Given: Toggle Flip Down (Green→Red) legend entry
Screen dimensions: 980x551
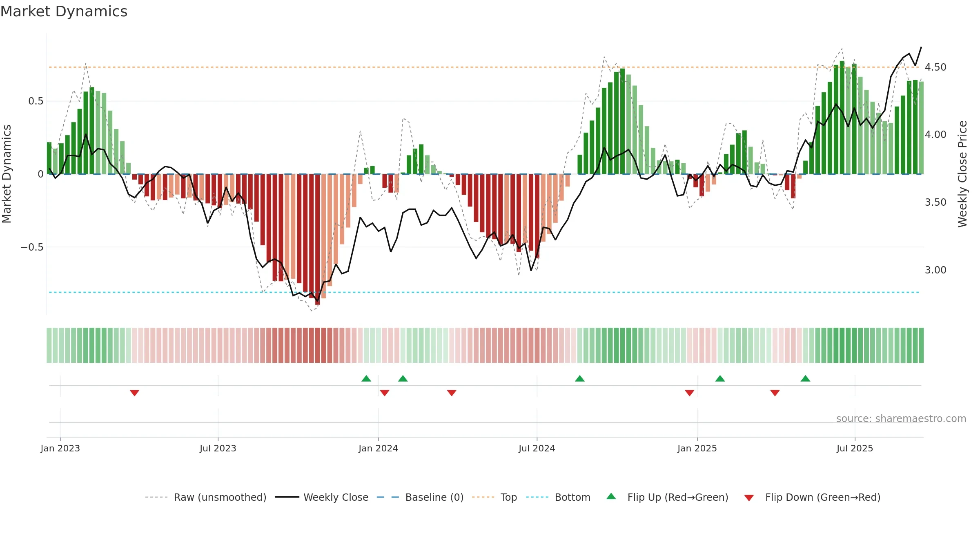Looking at the screenshot, I should (x=812, y=497).
